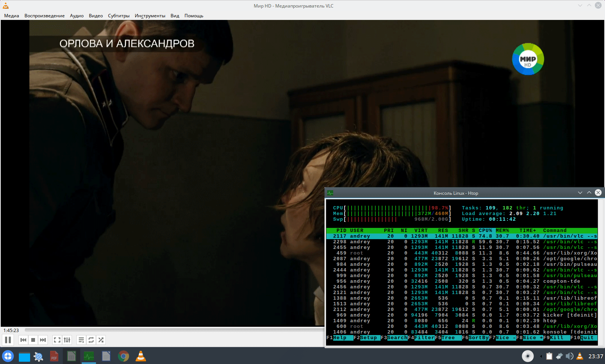This screenshot has width=605, height=364.
Task: Select htop konsole process row PID 1406
Action: point(462,332)
